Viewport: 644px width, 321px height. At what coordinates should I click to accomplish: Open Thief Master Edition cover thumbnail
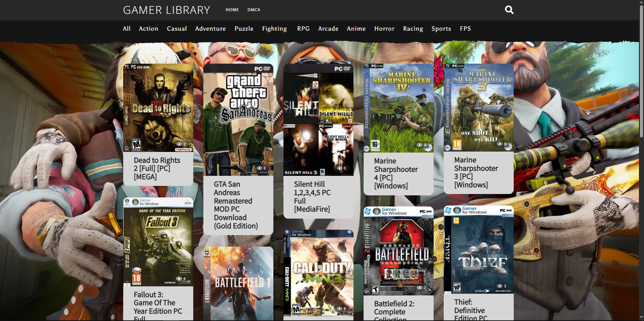(479, 250)
